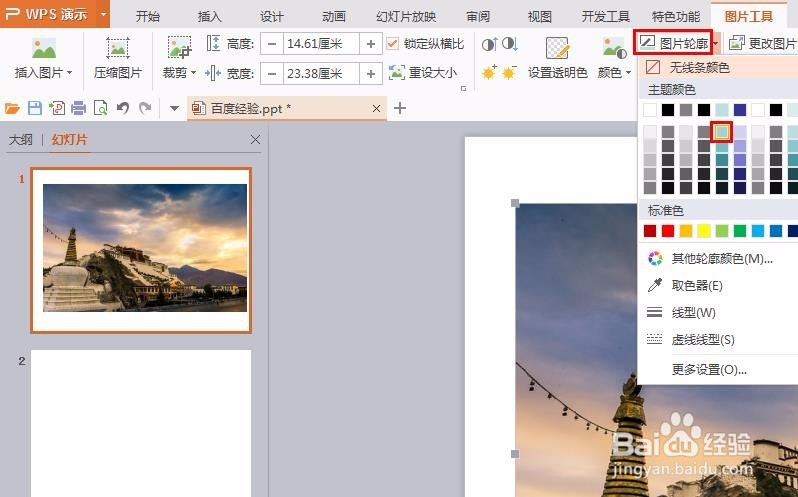Viewport: 798px width, 497px height.
Task: Open the WPS 演示 application menu dropdown
Action: tap(103, 14)
